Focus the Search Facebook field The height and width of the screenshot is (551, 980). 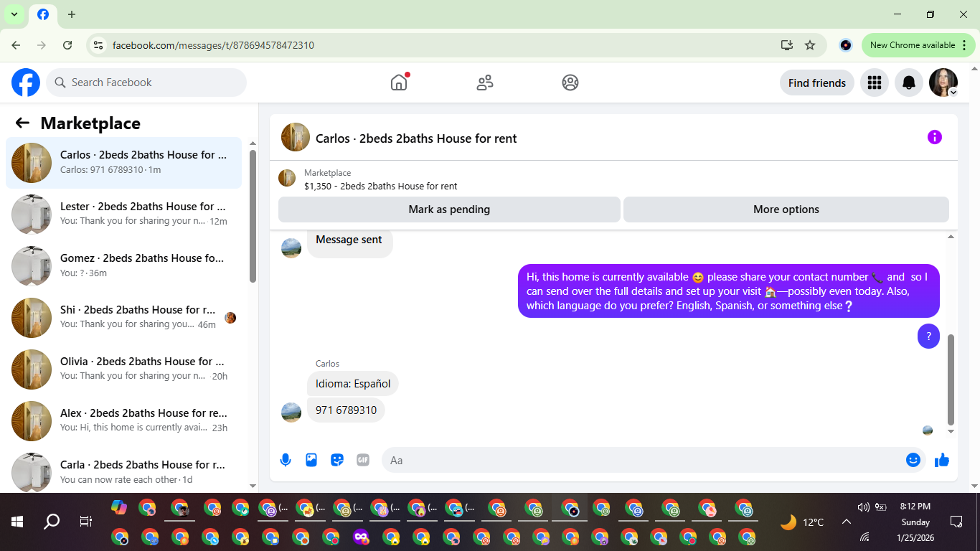tap(146, 83)
